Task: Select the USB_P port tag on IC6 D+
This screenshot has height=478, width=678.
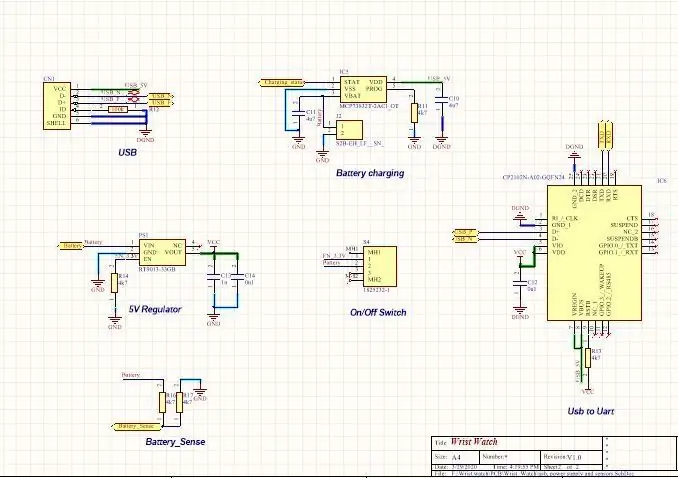Action: click(x=465, y=232)
